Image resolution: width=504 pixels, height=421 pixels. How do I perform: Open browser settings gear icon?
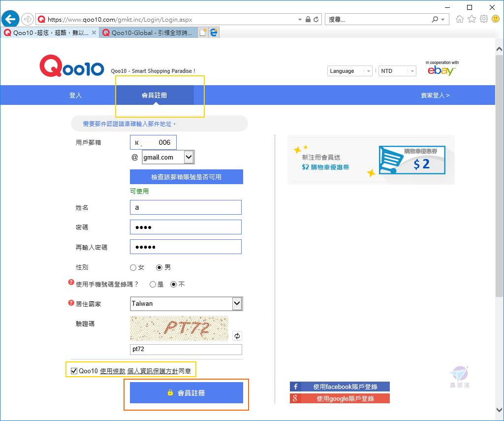484,19
